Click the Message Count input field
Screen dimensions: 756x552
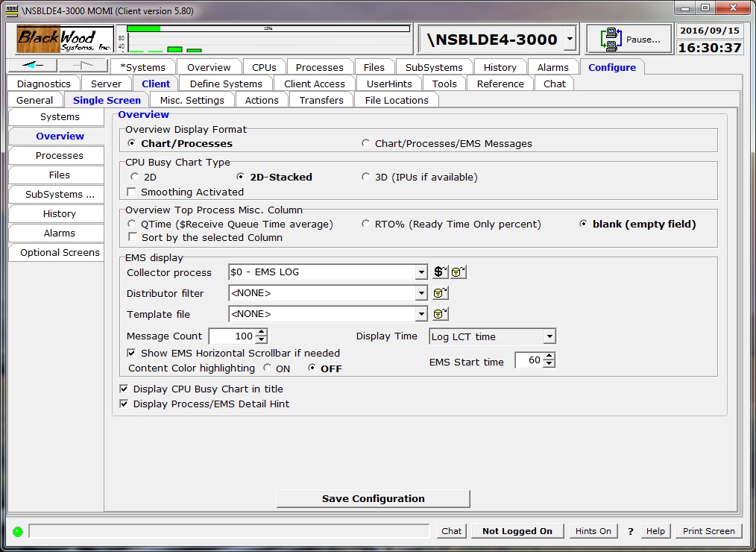pyautogui.click(x=232, y=336)
